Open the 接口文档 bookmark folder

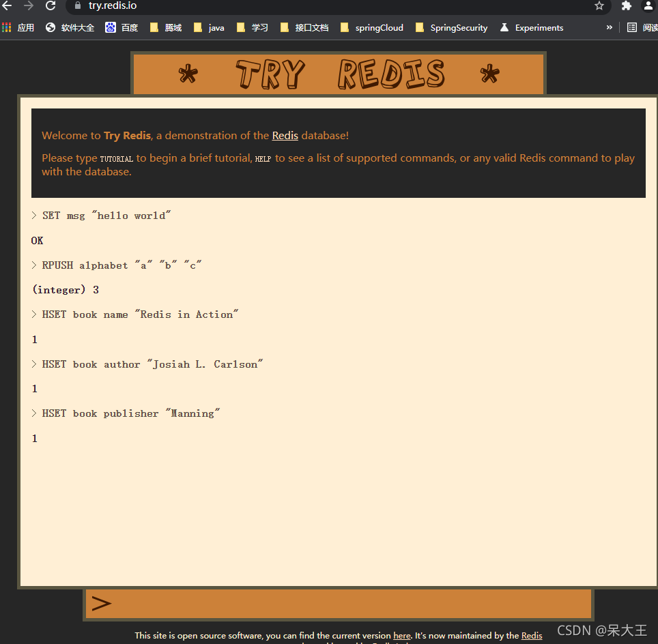304,28
